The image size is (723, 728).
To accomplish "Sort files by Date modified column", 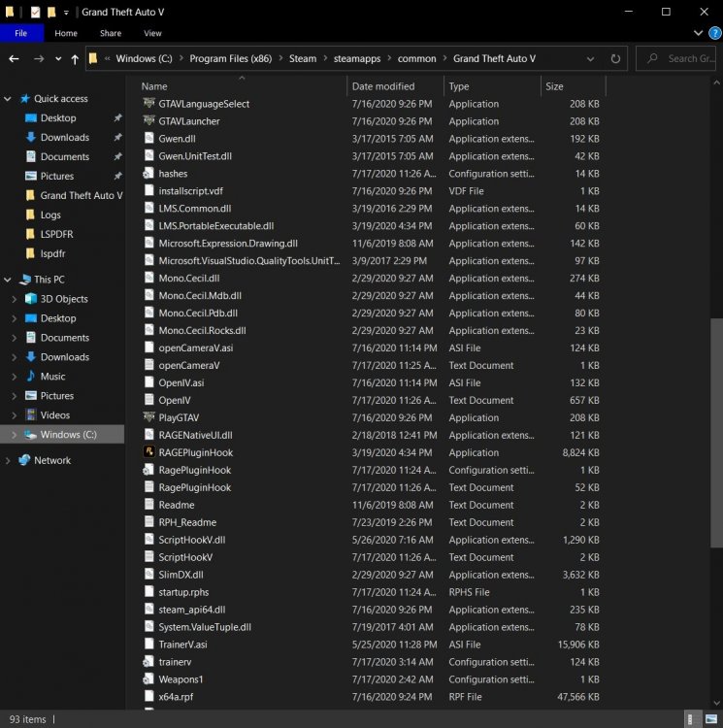I will [x=382, y=86].
